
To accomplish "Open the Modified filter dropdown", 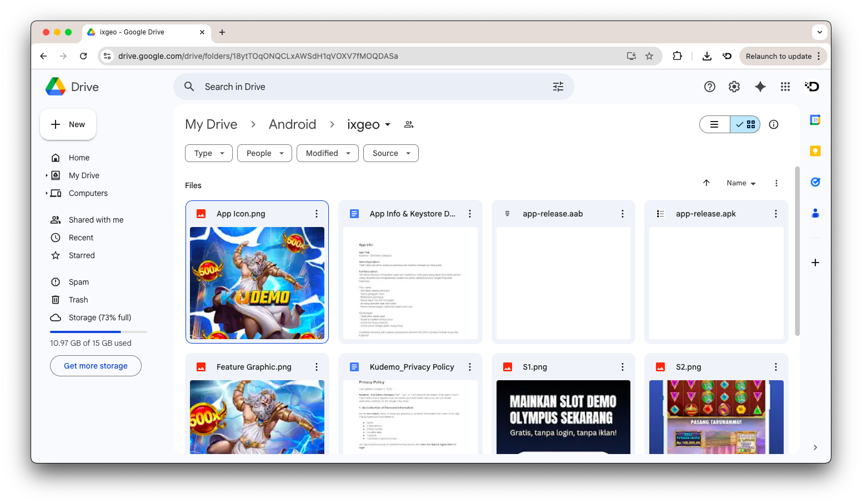I will coord(328,153).
